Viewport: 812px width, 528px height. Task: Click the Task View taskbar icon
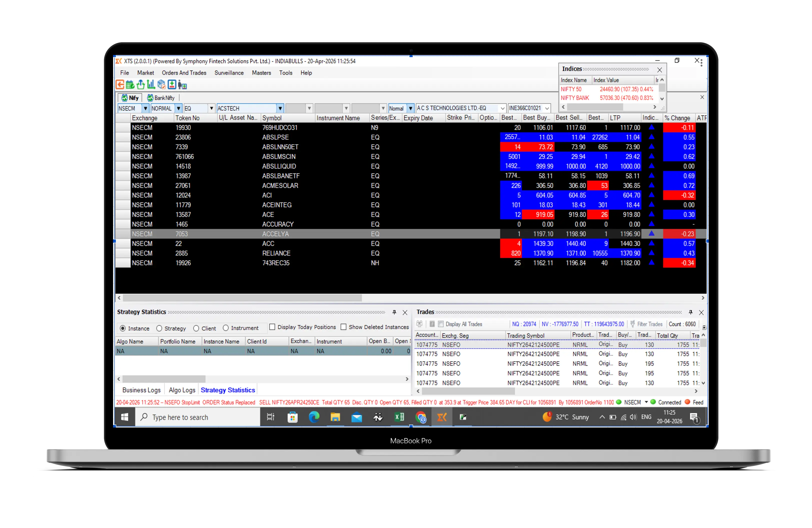coord(271,417)
